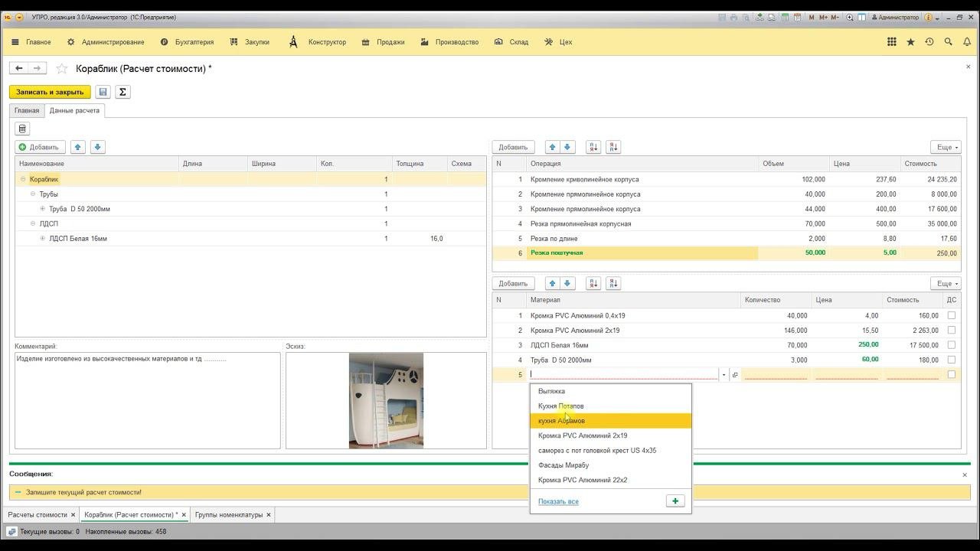
Task: Click the Показать все link
Action: pos(558,501)
